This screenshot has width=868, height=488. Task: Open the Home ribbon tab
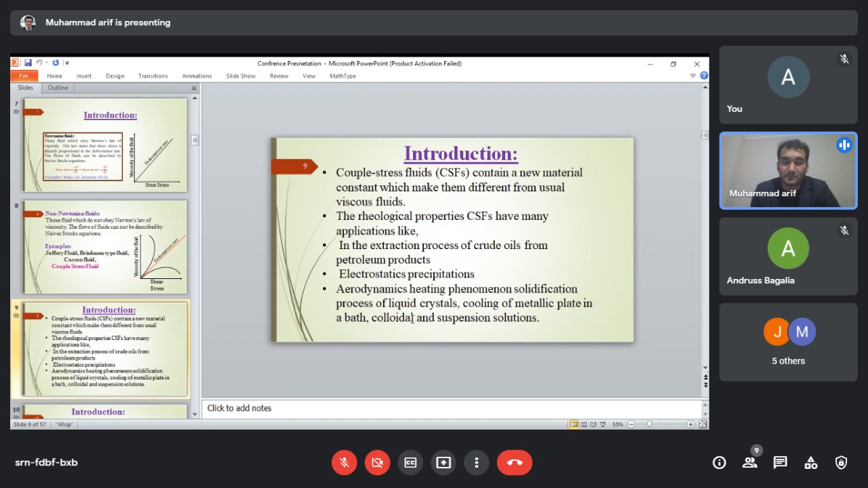54,76
